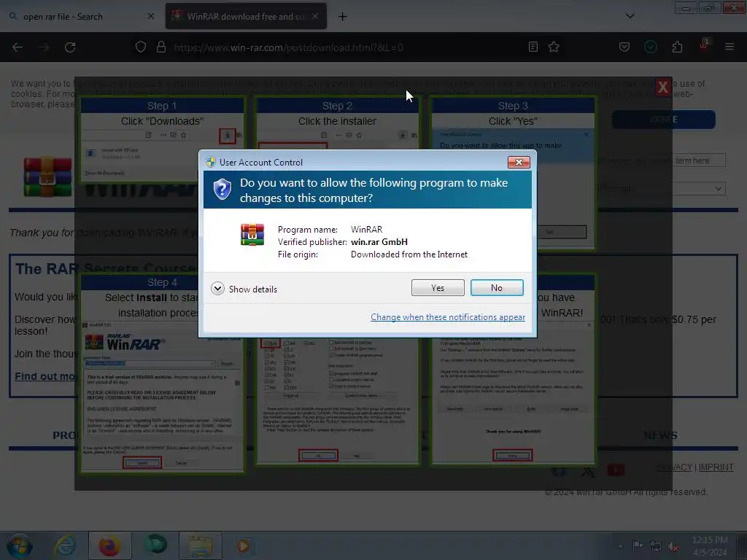This screenshot has height=560, width=747.
Task: Open the red extension icon with badge
Action: pos(704,46)
